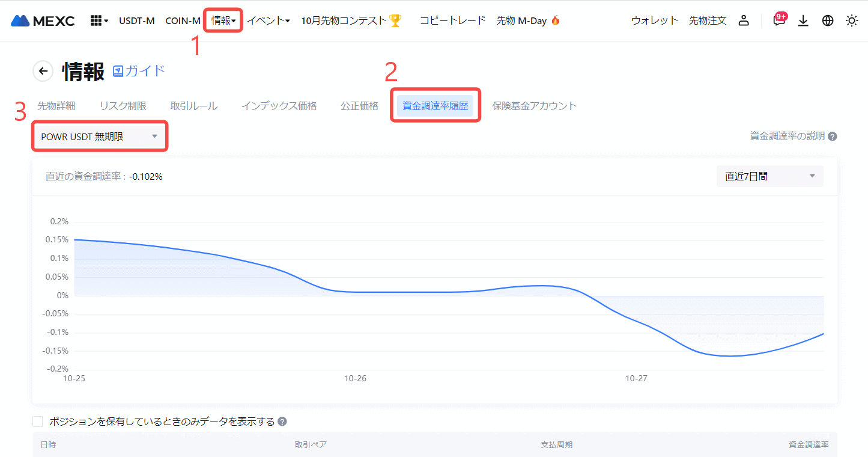Viewport: 868px width, 457px height.
Task: Switch to the 資金調達率履歴 tab
Action: (x=435, y=106)
